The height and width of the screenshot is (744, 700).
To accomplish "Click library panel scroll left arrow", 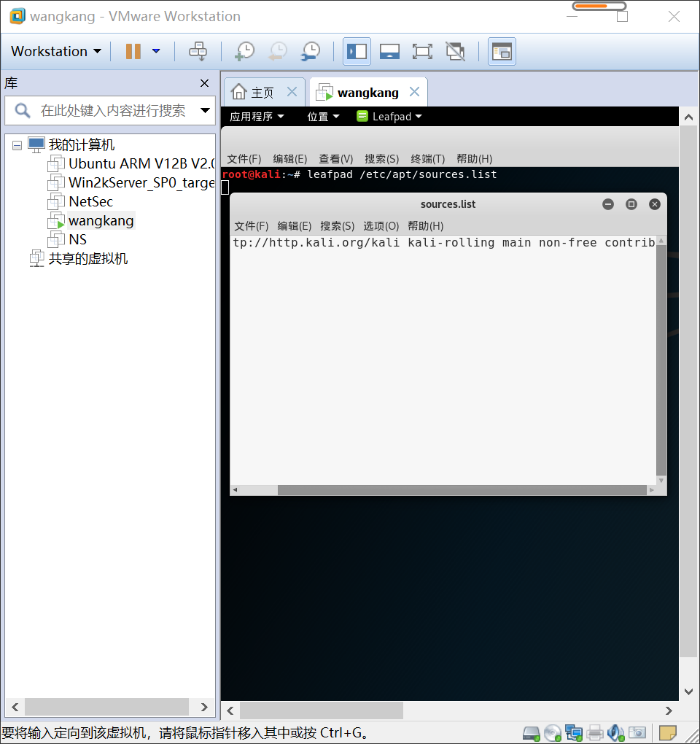I will pos(15,708).
